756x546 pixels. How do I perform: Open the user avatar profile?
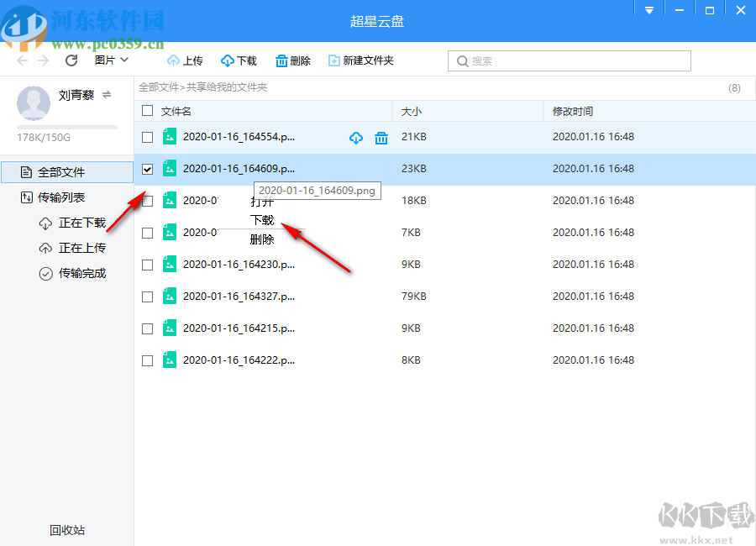[x=34, y=103]
